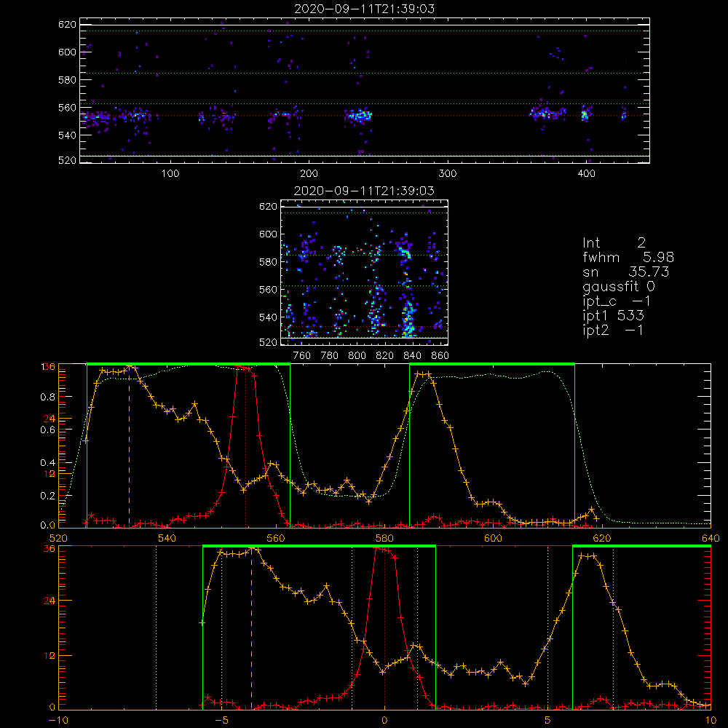Click x-axis label 580 on the 520–640 profile plot
Screen dimensions: 728x728
pyautogui.click(x=384, y=539)
